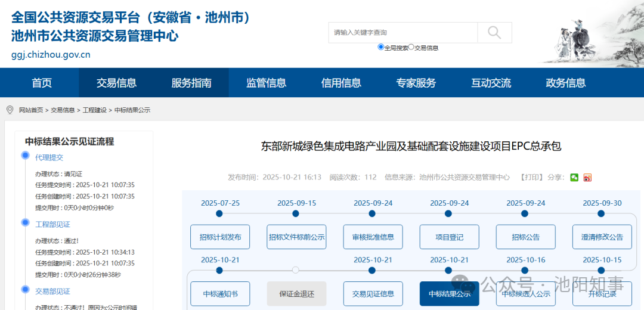Go to 专家服务 navigation menu

(416, 83)
